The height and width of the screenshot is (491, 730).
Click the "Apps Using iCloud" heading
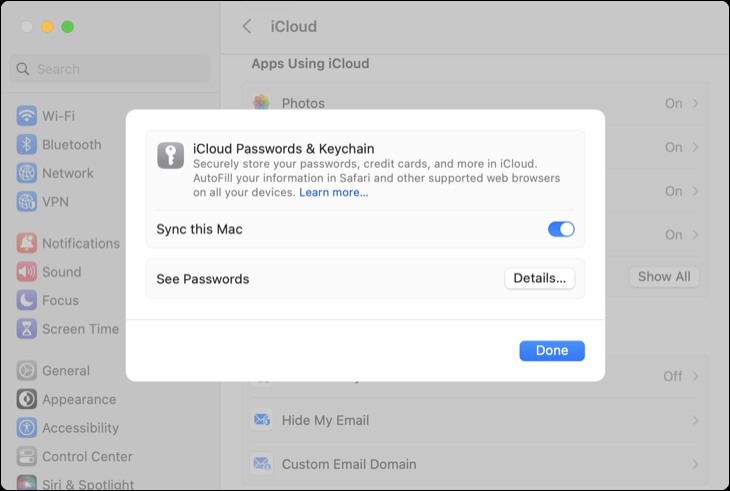(311, 63)
